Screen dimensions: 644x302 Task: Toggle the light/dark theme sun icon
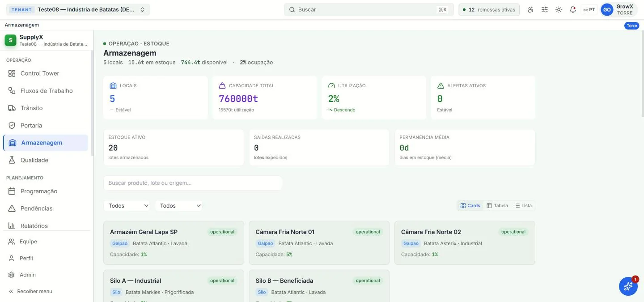(559, 9)
